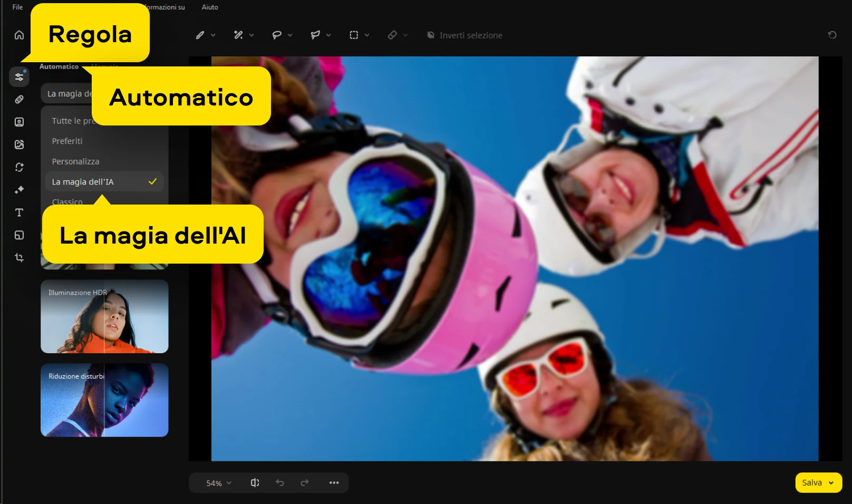Apply the Illuminazione HDR preset thumbnail
This screenshot has width=852, height=504.
click(x=104, y=316)
